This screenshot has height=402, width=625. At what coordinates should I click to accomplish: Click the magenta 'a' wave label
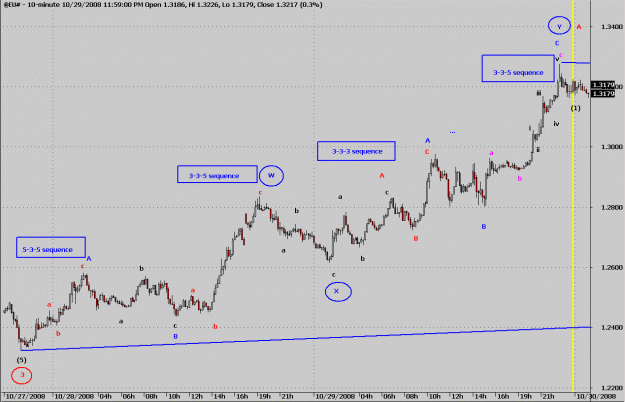point(491,153)
